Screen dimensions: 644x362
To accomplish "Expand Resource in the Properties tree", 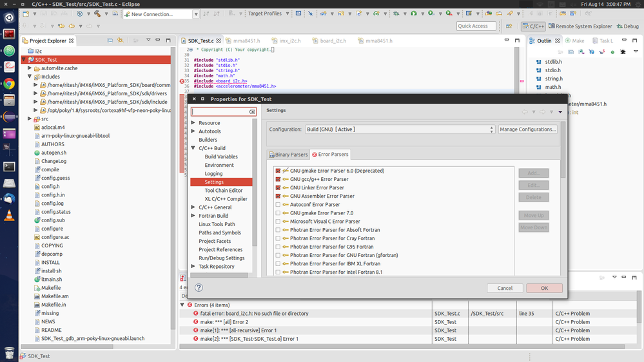I will pos(193,123).
